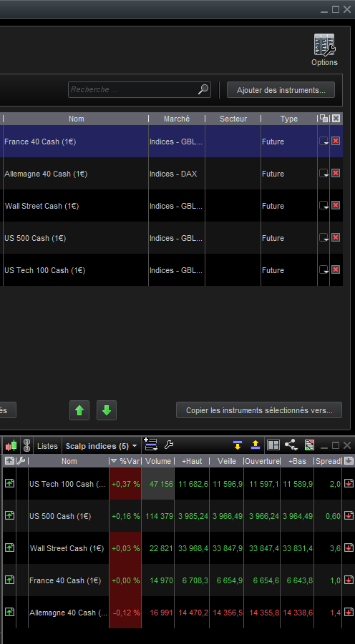
Task: Sort by the +Bas column header
Action: pyautogui.click(x=297, y=461)
